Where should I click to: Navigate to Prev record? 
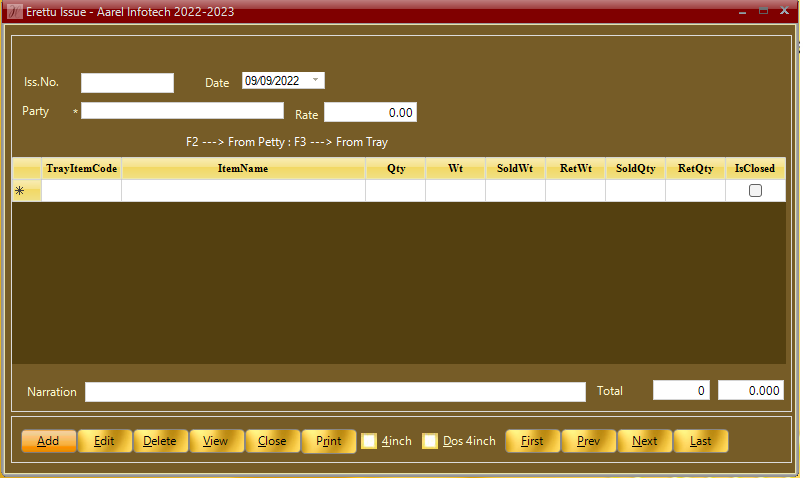click(x=588, y=441)
